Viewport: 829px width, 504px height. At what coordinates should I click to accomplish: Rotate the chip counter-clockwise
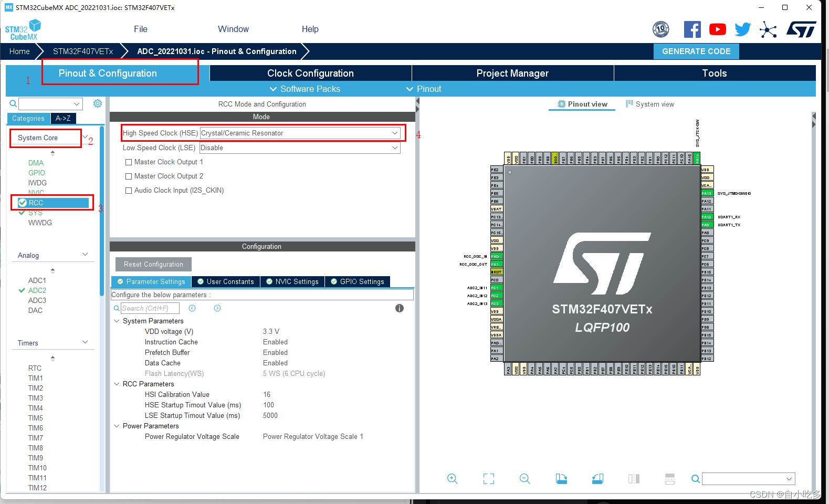pyautogui.click(x=597, y=479)
